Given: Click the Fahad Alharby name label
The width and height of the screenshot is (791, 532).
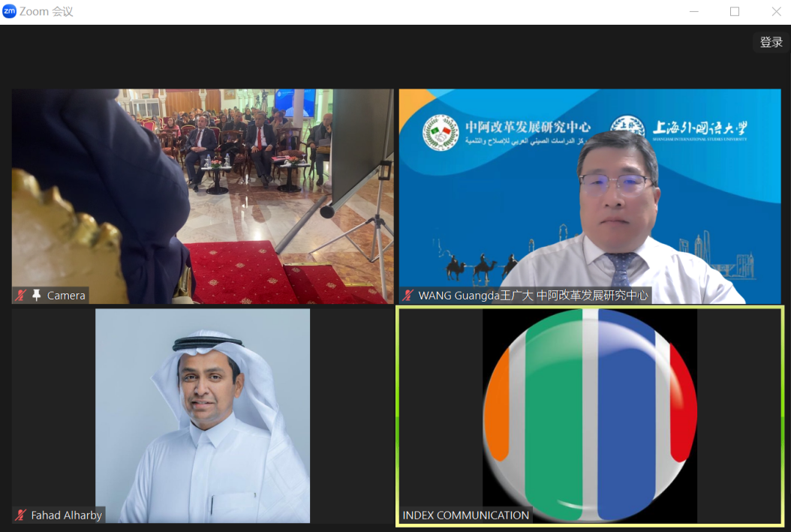Looking at the screenshot, I should 66,515.
